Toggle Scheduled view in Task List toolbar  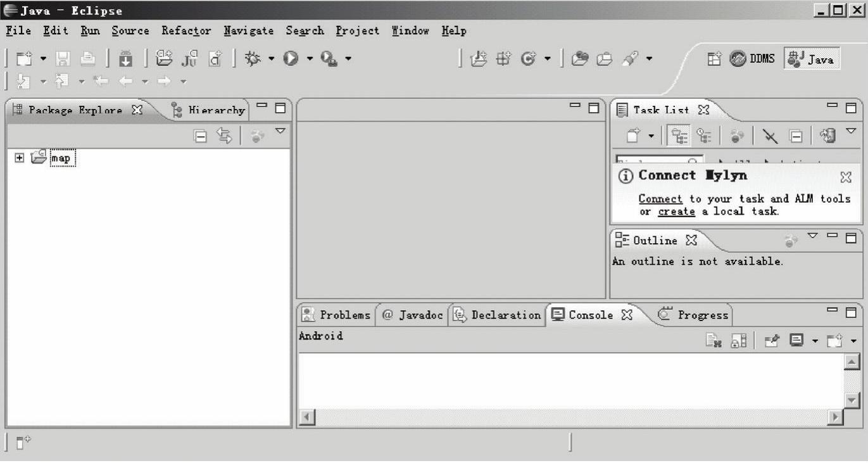tap(704, 136)
